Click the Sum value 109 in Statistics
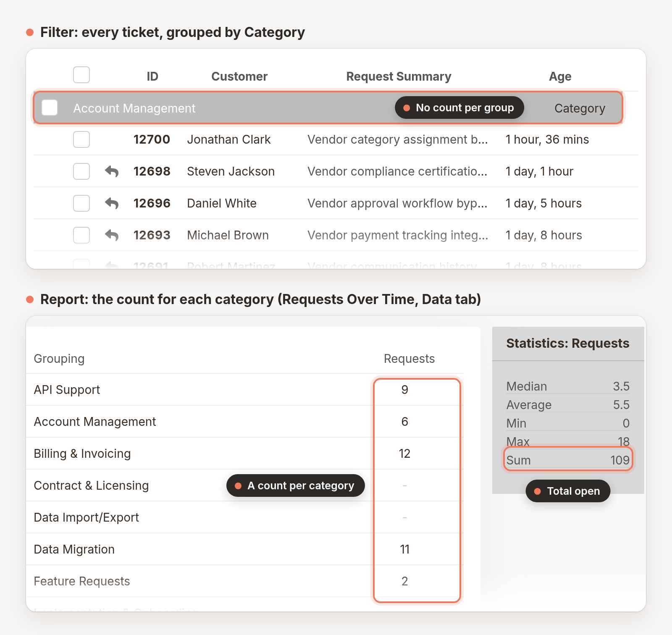Screen dimensions: 672x635 click(x=619, y=460)
